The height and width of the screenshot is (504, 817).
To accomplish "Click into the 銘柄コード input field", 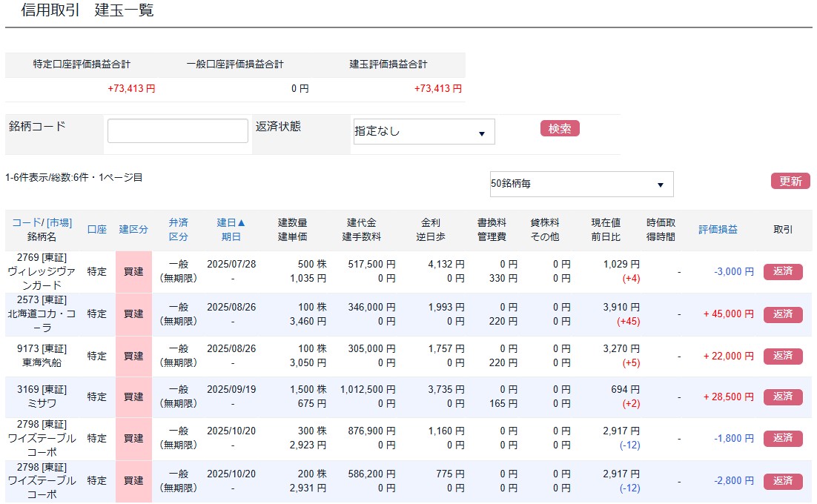I will coord(177,130).
